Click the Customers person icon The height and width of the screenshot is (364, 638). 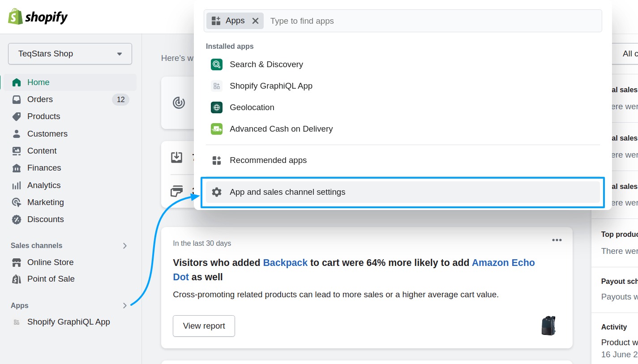(x=17, y=134)
